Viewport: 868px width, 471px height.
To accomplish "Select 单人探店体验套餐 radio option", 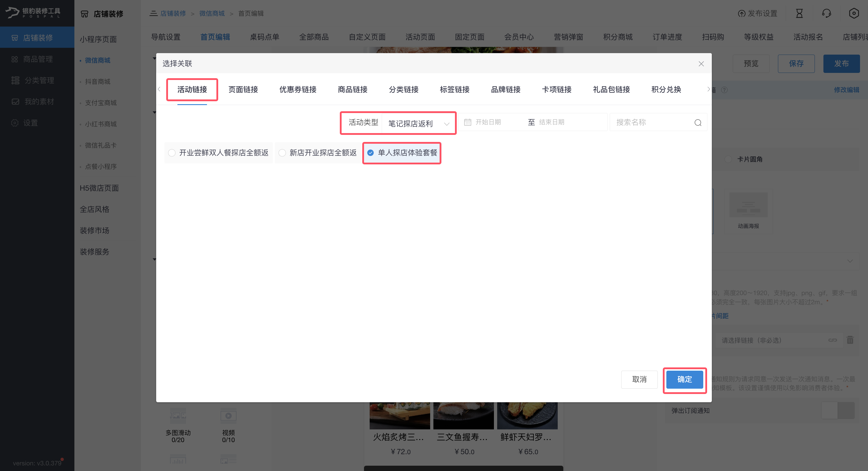I will [402, 153].
